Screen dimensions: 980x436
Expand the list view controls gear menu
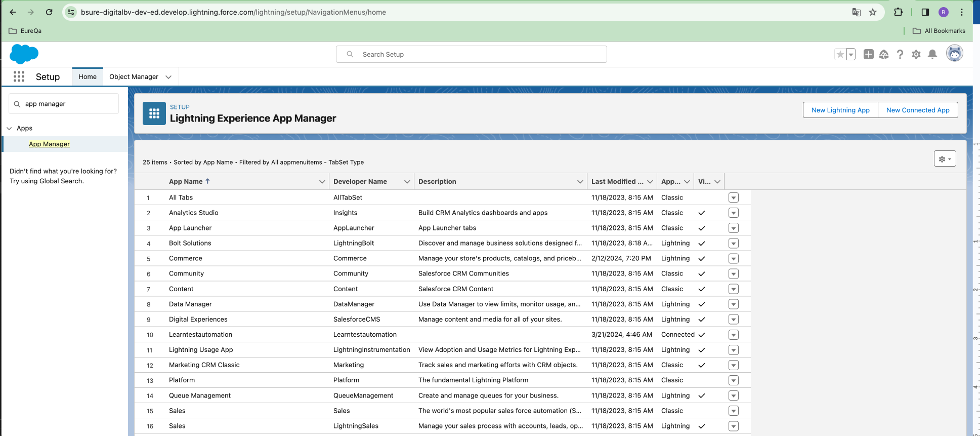[945, 159]
